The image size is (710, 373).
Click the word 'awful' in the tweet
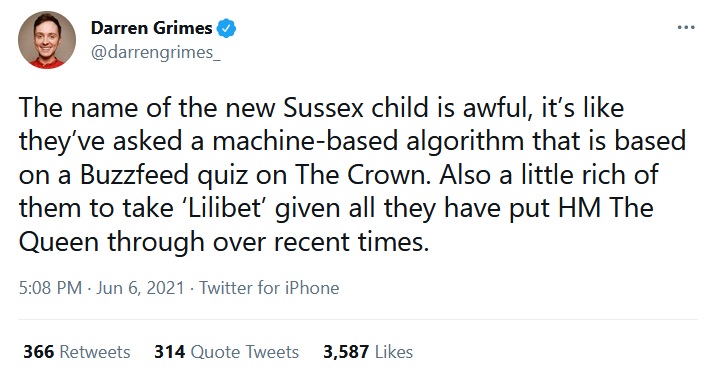498,108
